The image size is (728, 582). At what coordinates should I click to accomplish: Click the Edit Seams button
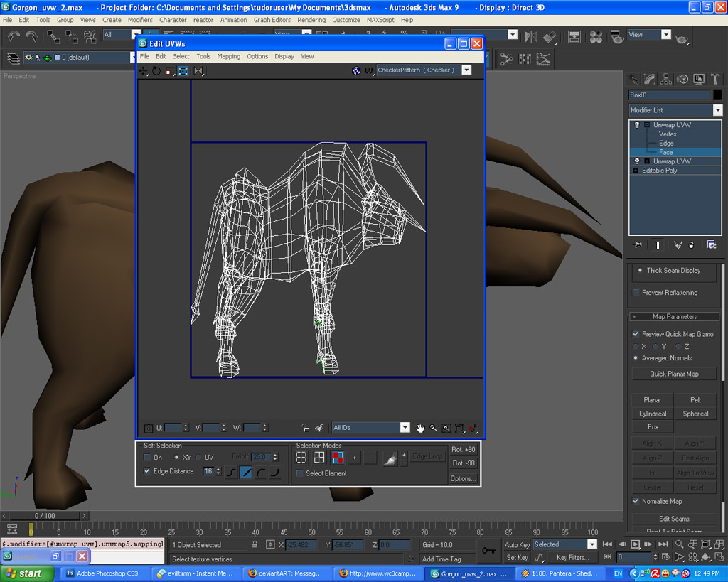pyautogui.click(x=674, y=519)
